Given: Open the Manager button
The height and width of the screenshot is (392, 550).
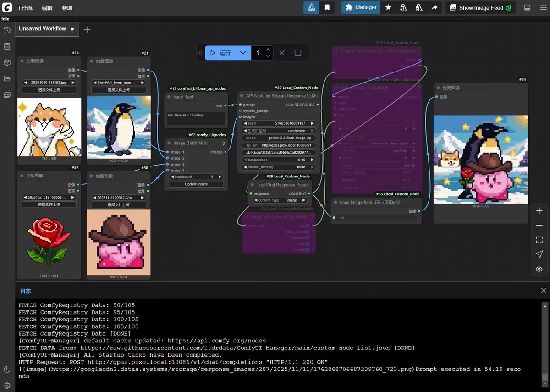Looking at the screenshot, I should [x=361, y=7].
